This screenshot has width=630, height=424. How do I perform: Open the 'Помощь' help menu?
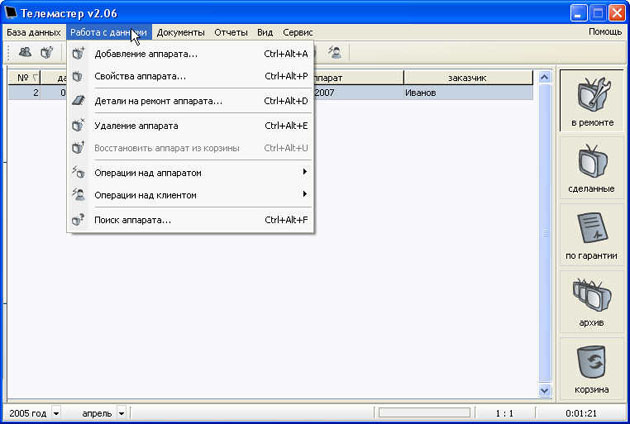point(604,32)
